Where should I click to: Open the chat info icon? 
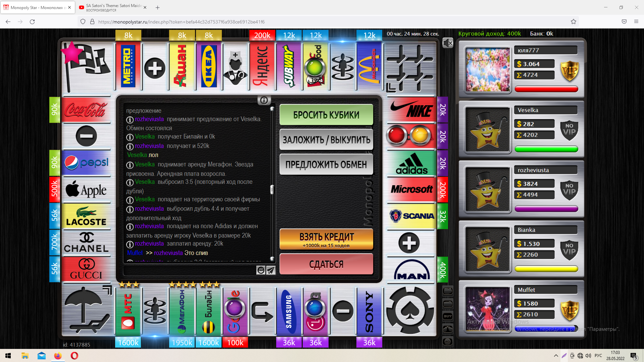click(x=264, y=100)
